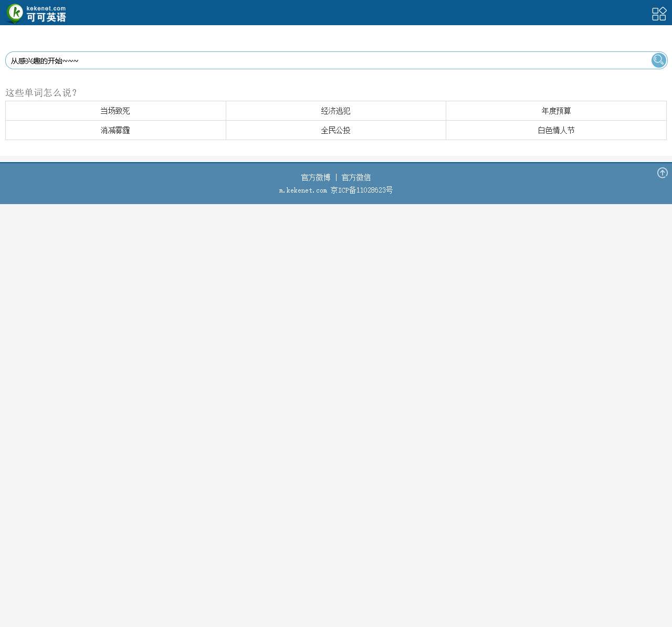
Task: Visit the 官方微博 footer link
Action: 316,177
